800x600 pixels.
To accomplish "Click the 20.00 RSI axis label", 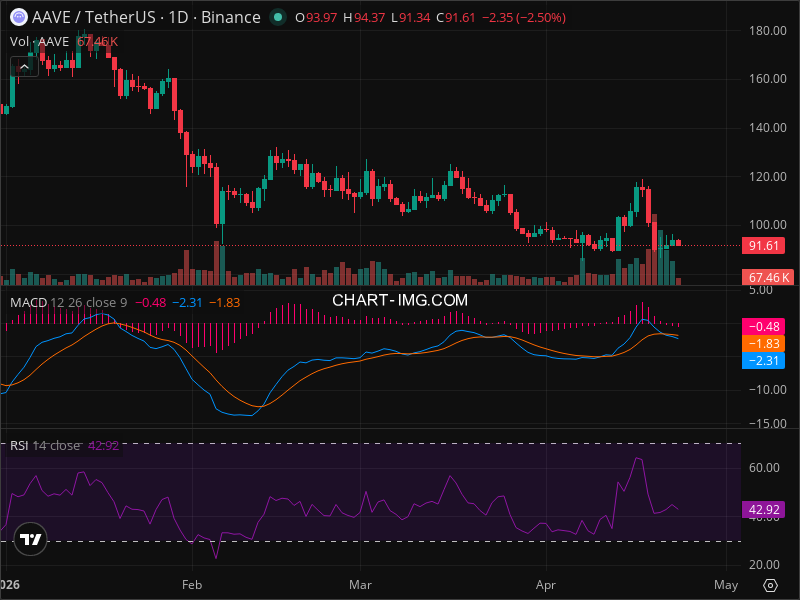I will point(764,565).
